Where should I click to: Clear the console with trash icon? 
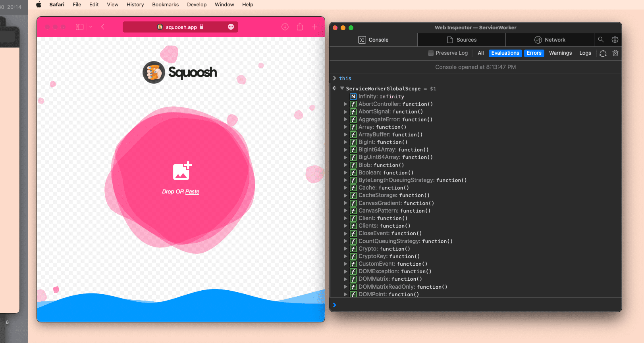pos(615,53)
